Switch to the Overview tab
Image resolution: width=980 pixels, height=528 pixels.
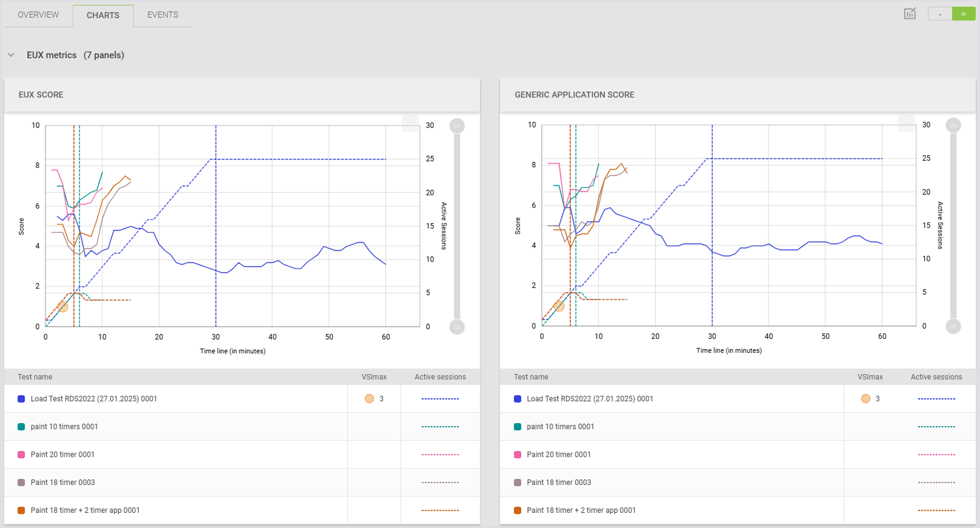click(x=38, y=15)
